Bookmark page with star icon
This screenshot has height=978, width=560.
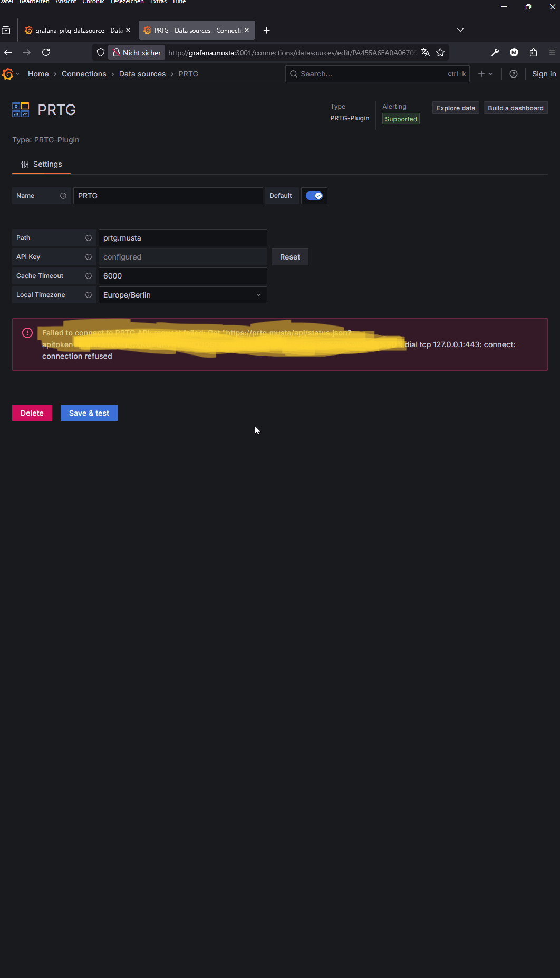(x=440, y=52)
